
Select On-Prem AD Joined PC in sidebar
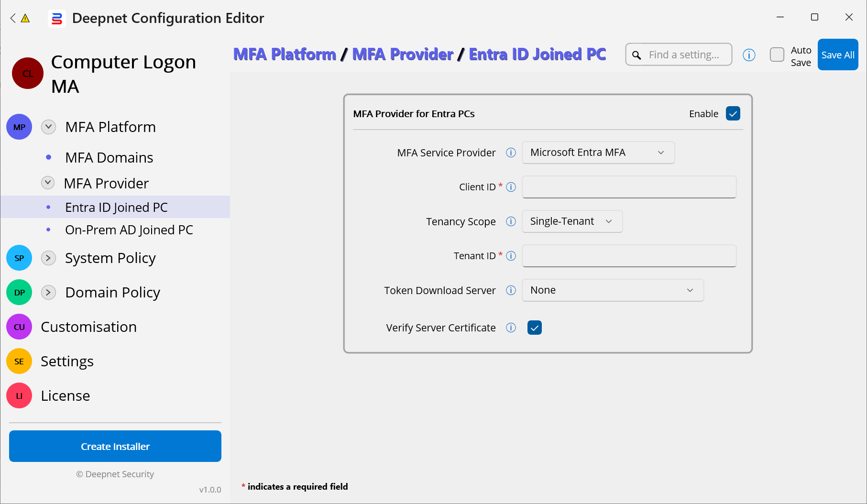click(x=129, y=230)
